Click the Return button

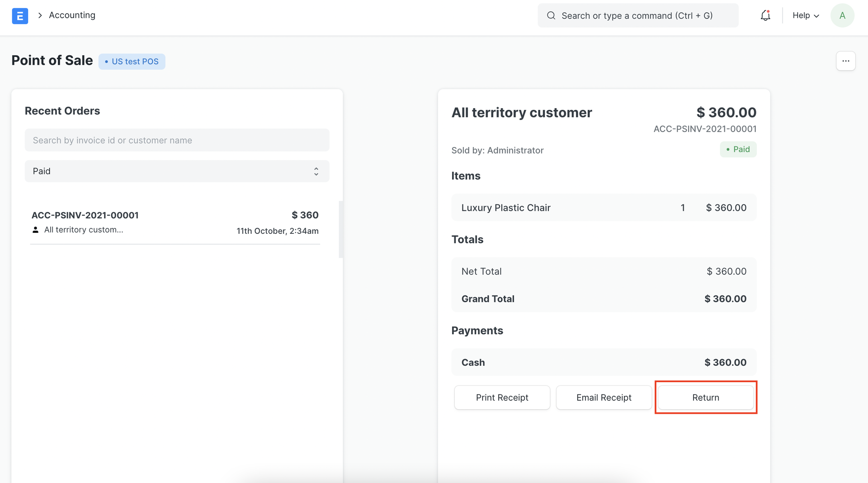[705, 398]
